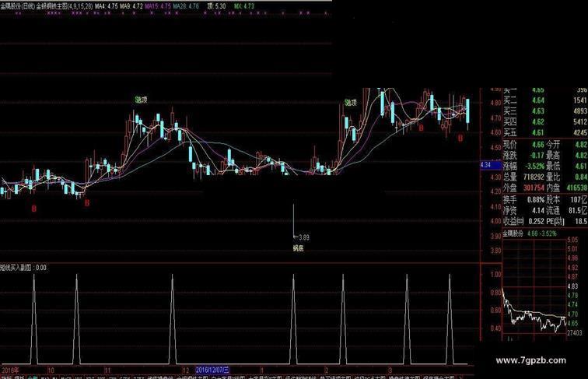Click the 收益 0.252 earnings value
The width and height of the screenshot is (588, 379).
[x=536, y=221]
